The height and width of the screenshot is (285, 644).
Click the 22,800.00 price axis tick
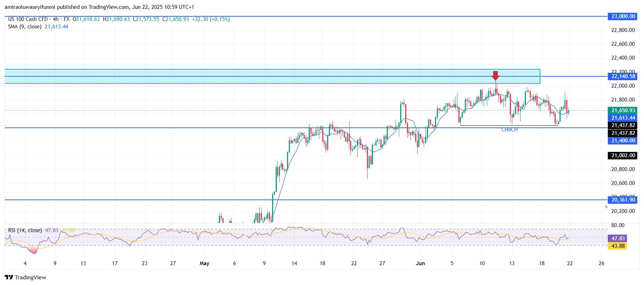tap(623, 30)
